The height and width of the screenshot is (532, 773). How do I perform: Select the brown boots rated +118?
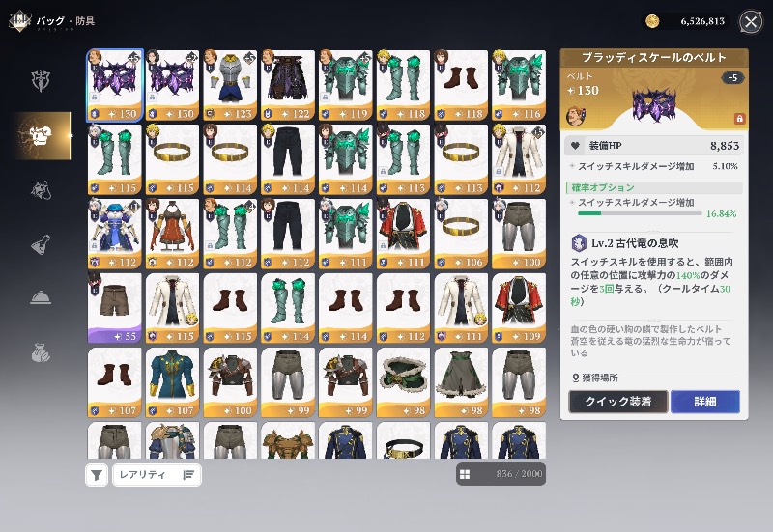(461, 85)
